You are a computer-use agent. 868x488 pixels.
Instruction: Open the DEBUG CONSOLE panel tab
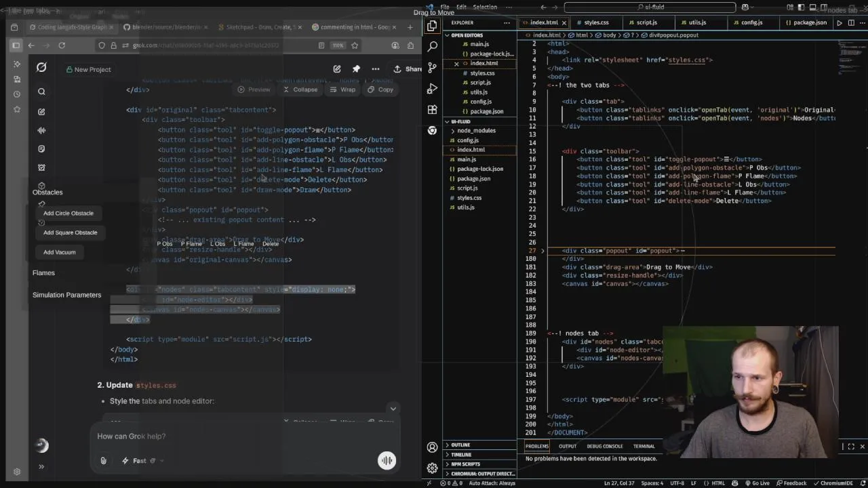(x=604, y=446)
